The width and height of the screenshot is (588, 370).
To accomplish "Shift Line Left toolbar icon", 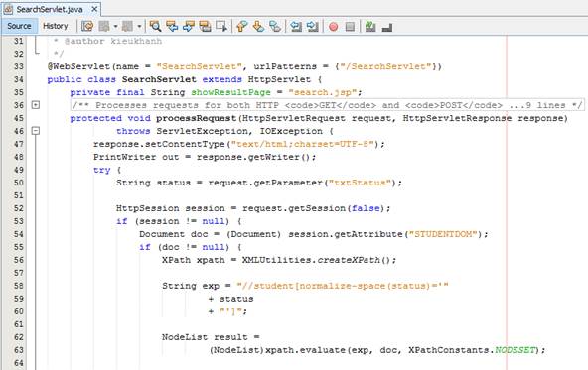I will pyautogui.click(x=296, y=26).
